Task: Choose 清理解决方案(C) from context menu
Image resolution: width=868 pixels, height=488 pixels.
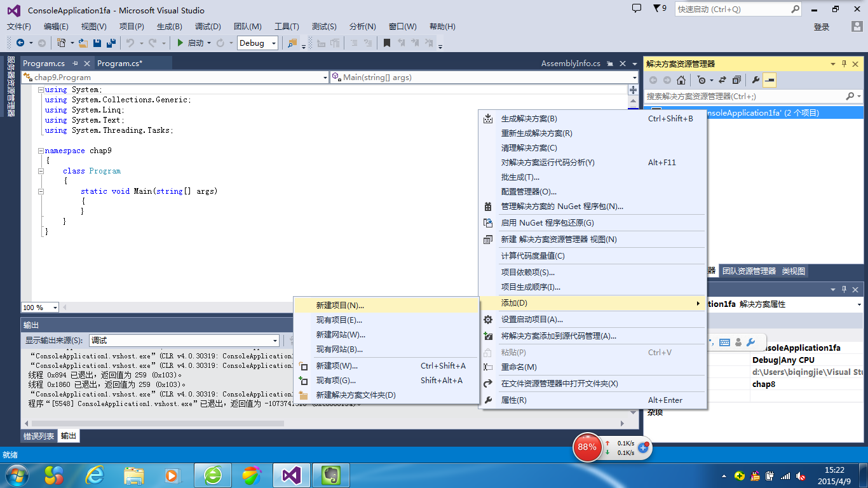Action: tap(593, 148)
